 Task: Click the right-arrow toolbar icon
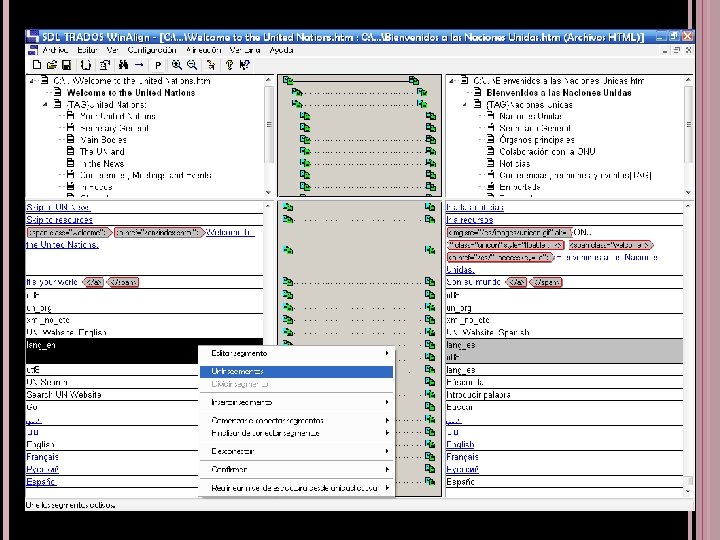pos(139,65)
